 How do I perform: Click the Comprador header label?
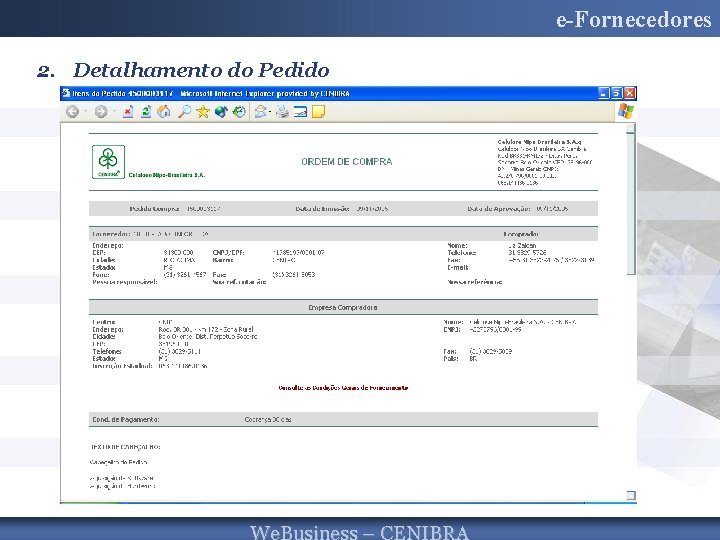(x=521, y=234)
